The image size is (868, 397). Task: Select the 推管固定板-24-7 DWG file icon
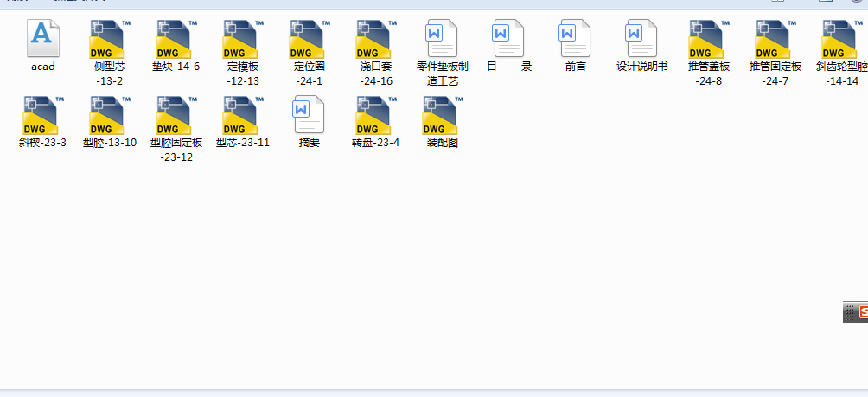point(775,39)
